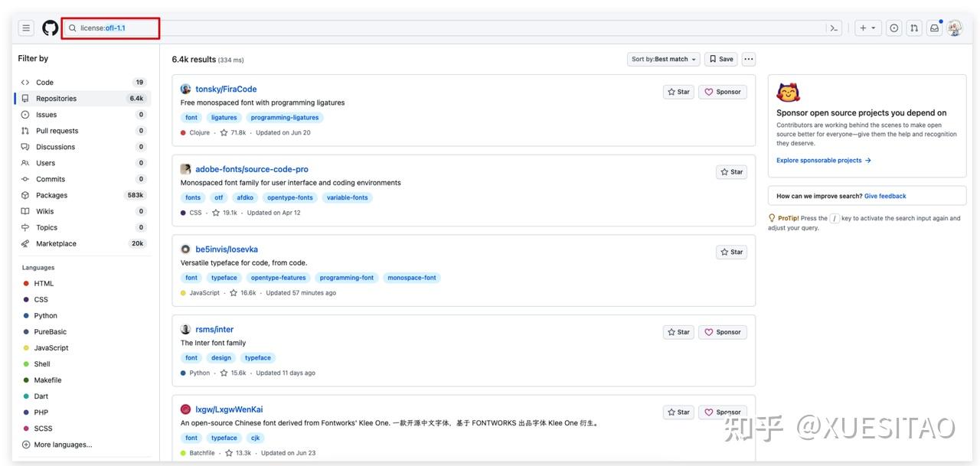The image size is (980, 466).
Task: Filter results by Python language
Action: [x=45, y=316]
